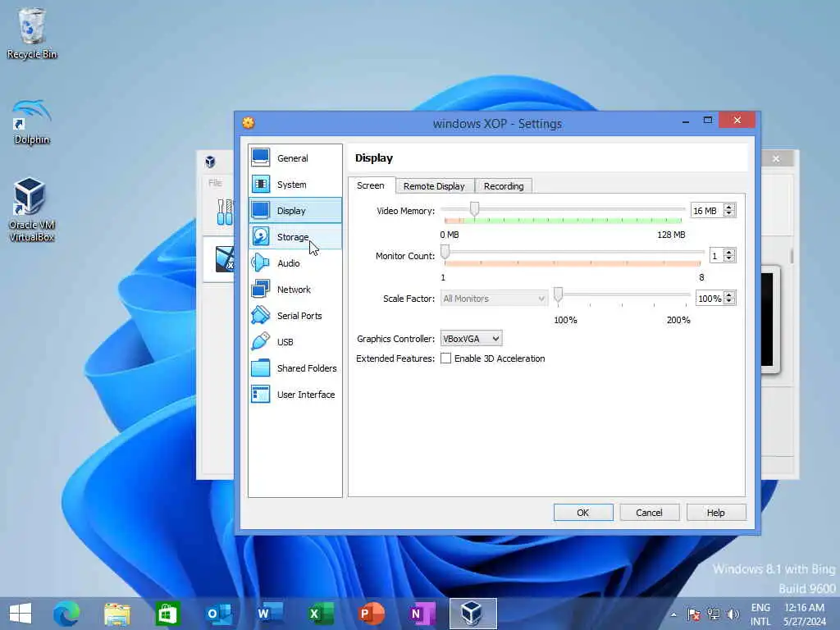Switch to the Recording tab
Screen dimensions: 840x630
click(x=504, y=186)
